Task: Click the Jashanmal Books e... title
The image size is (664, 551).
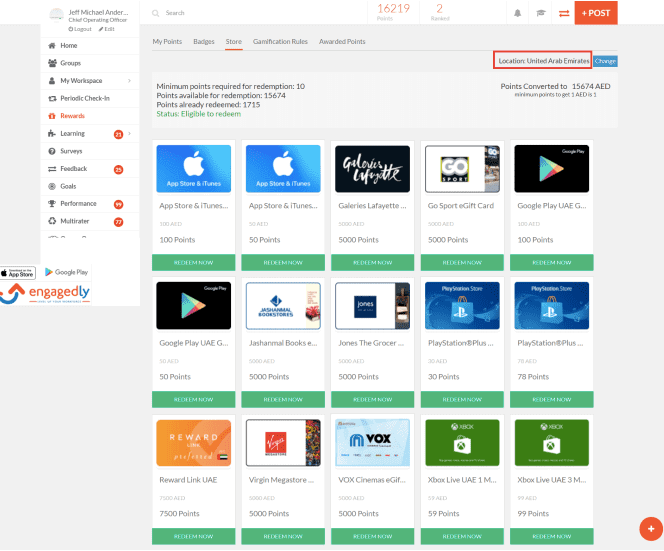Action: [x=283, y=343]
